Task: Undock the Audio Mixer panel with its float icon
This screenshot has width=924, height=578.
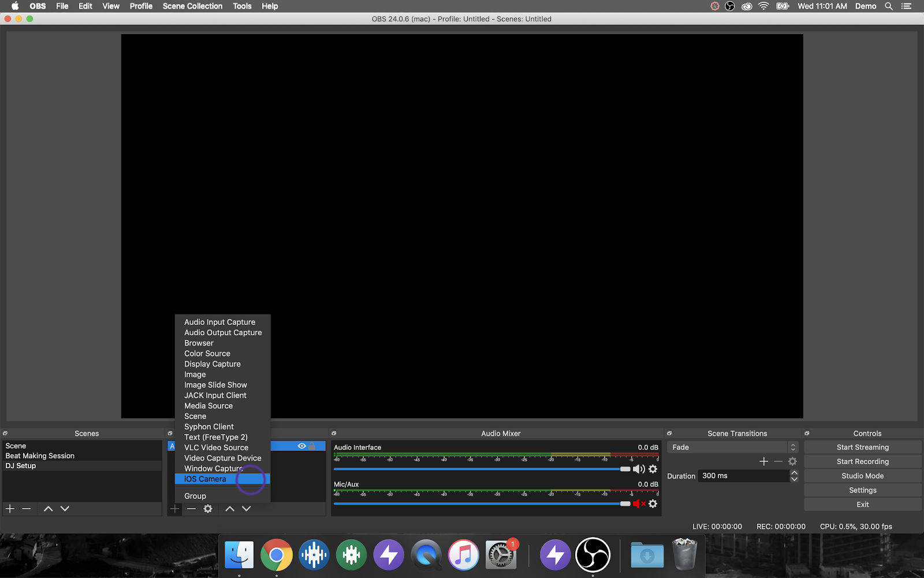Action: tap(334, 433)
